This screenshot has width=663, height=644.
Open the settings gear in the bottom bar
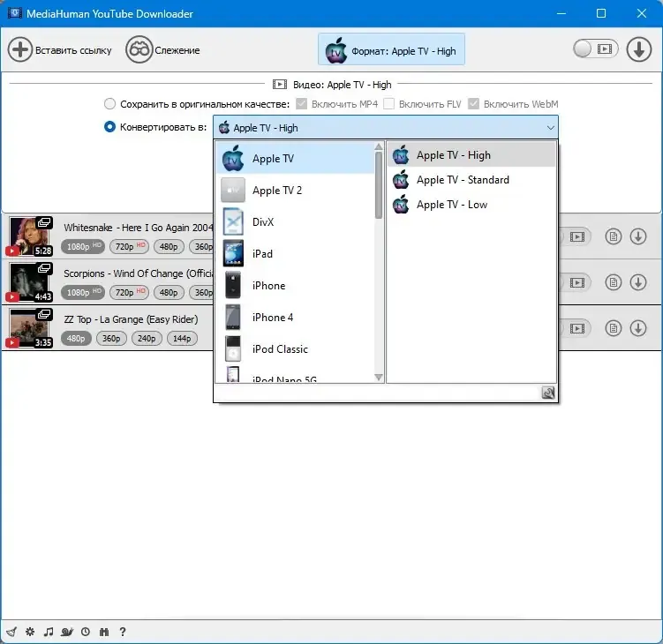click(x=30, y=632)
